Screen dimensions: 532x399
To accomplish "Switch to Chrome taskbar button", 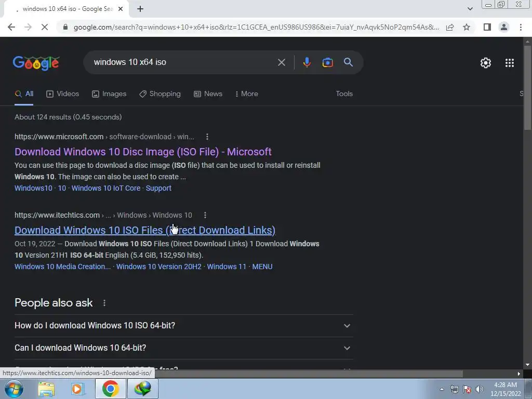I will pos(111,389).
